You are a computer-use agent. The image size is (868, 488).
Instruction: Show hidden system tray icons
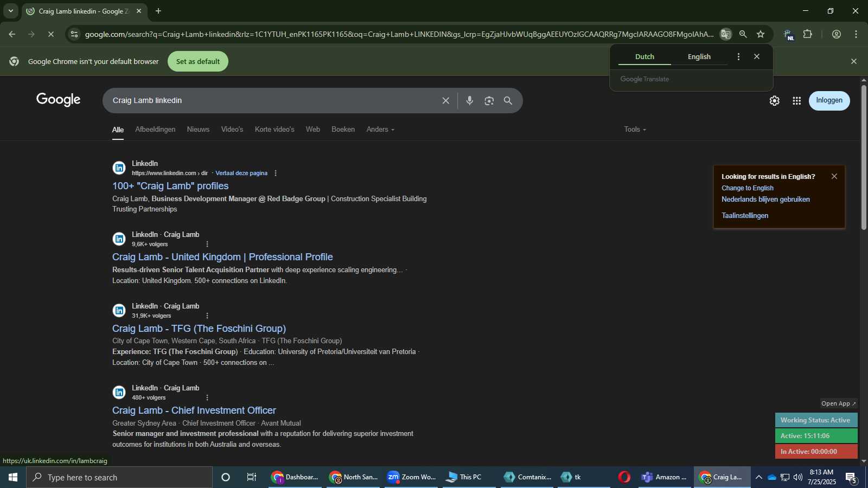coord(759,477)
